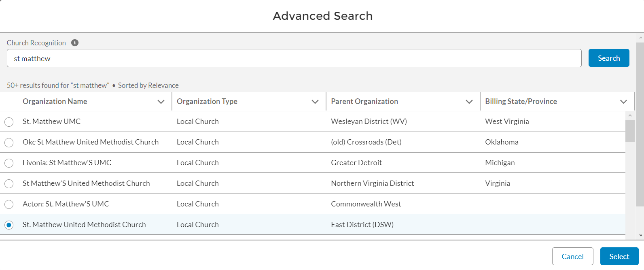Click the selected East District (DSW) radio button
The height and width of the screenshot is (270, 644).
point(9,225)
